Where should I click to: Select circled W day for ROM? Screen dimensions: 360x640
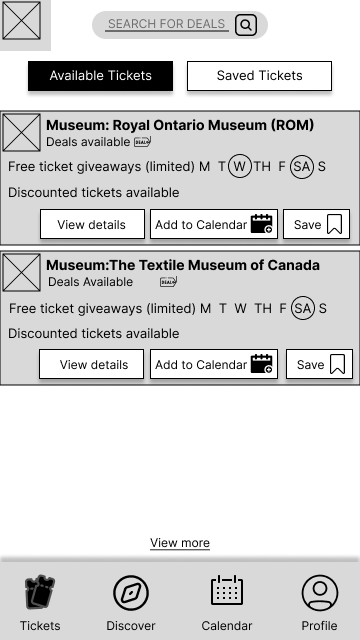(240, 166)
